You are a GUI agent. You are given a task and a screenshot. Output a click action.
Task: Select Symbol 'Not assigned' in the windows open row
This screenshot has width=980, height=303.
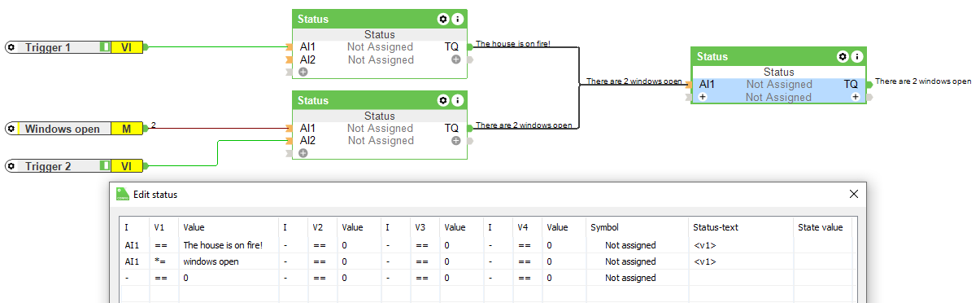pos(630,261)
